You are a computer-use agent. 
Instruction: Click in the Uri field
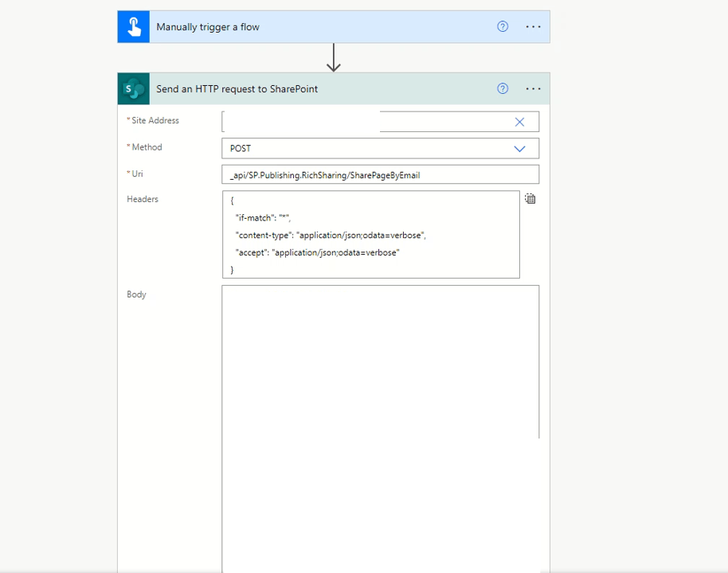(380, 175)
